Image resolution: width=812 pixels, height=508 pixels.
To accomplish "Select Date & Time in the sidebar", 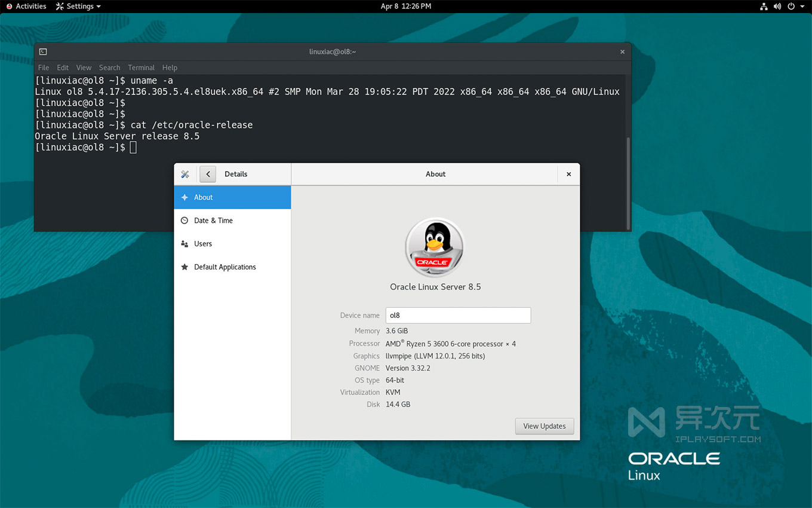I will 232,221.
